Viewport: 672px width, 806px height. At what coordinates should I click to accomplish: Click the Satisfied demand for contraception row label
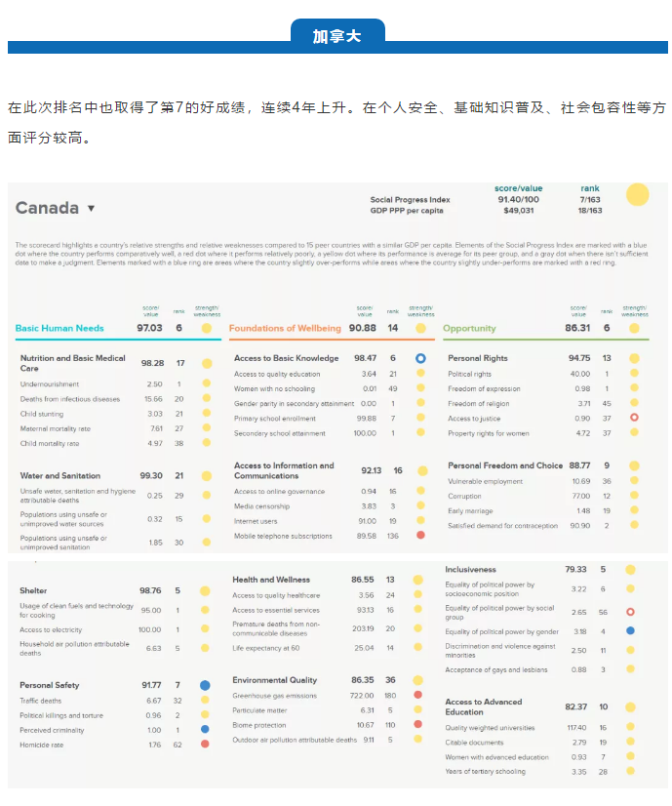[502, 526]
